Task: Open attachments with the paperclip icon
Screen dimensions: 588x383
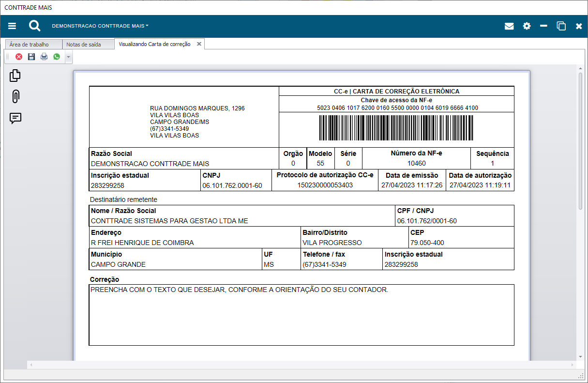Action: click(x=15, y=96)
